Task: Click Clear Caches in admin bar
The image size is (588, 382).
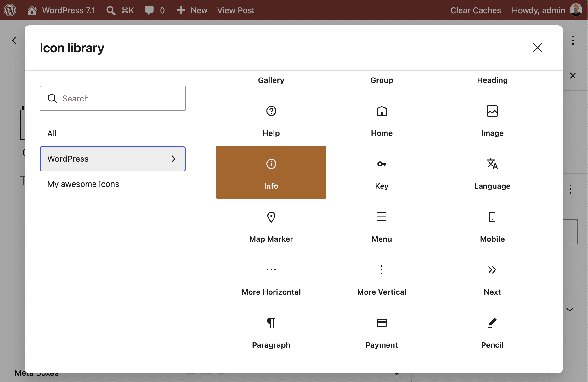Action: pos(476,10)
